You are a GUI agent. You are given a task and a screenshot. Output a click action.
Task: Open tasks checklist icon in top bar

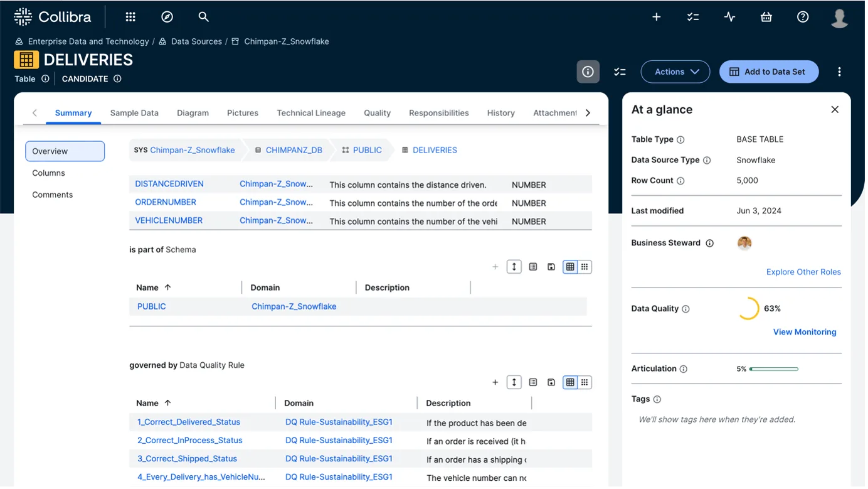(x=693, y=17)
